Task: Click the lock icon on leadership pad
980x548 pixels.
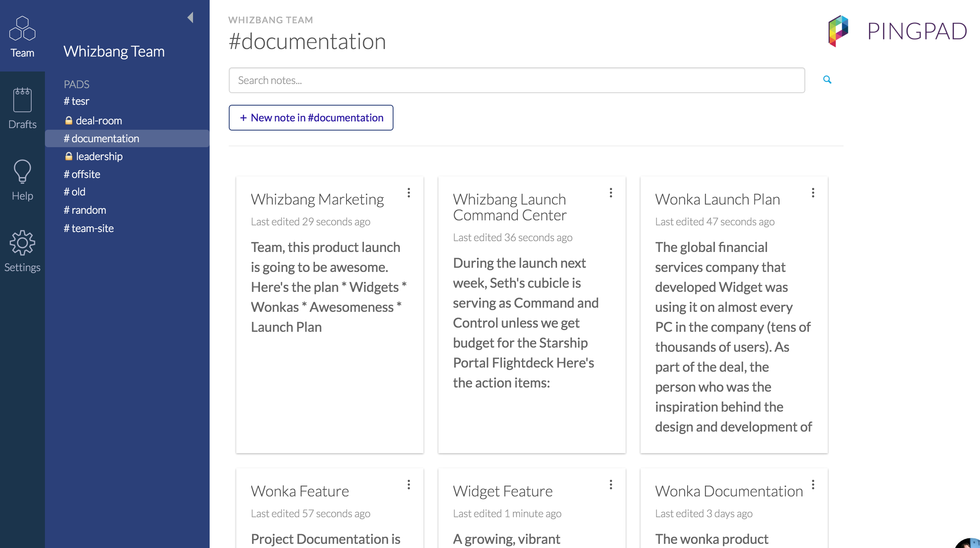Action: coord(68,156)
